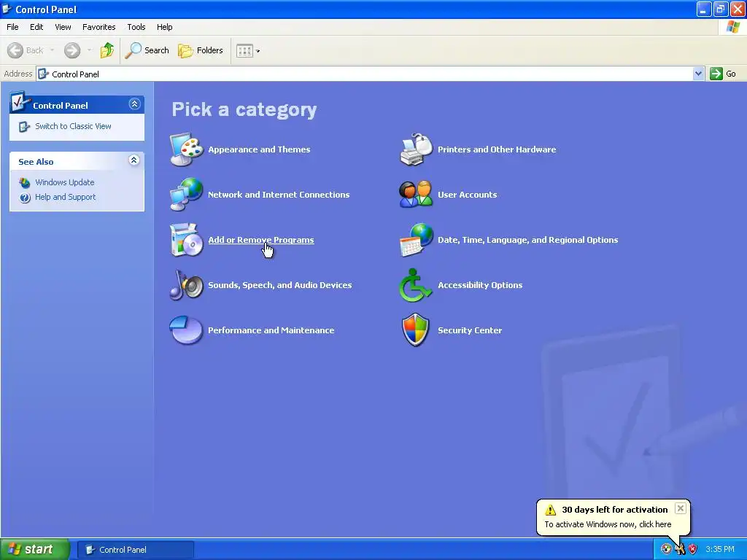Open the Sounds, Speech, and Audio Devices icon
747x560 pixels.
click(186, 285)
